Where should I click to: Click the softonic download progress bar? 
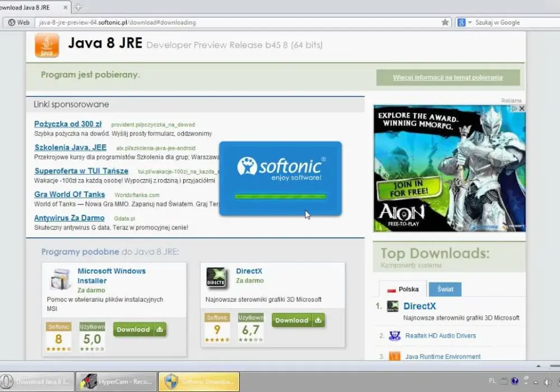[281, 197]
